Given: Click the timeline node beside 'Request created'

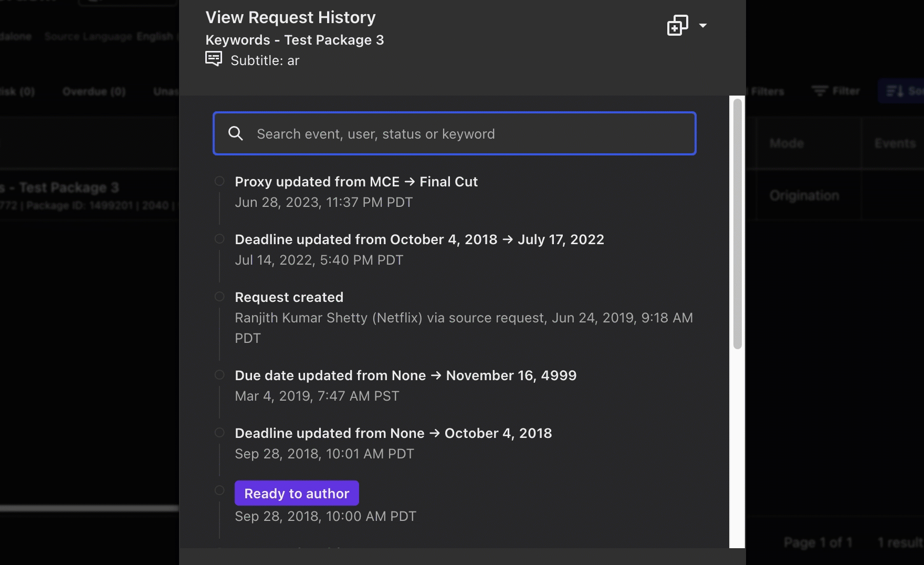Looking at the screenshot, I should click(219, 296).
